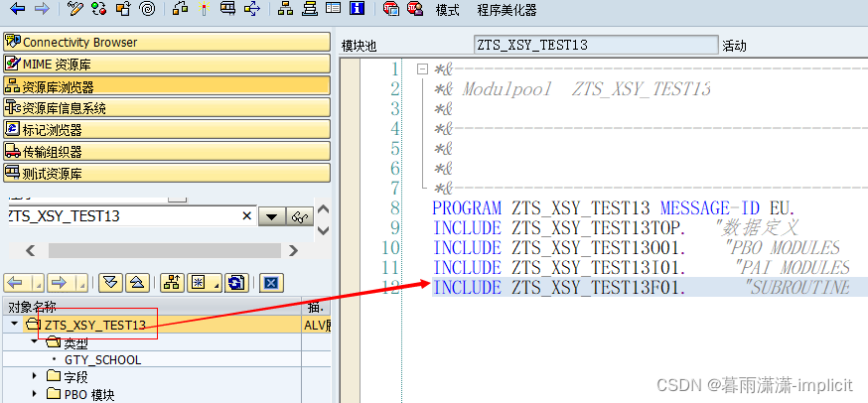Click Collapse All Nodes icon
This screenshot has height=403, width=868.
point(137,284)
